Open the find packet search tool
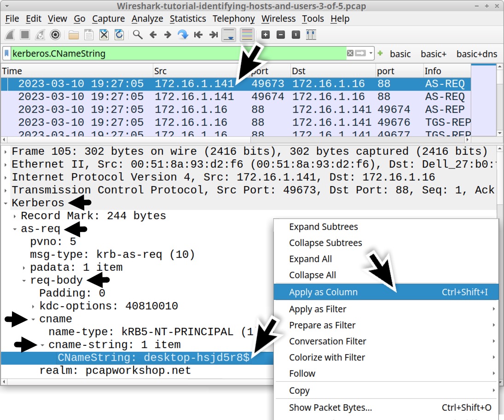The height and width of the screenshot is (420, 504). [137, 34]
